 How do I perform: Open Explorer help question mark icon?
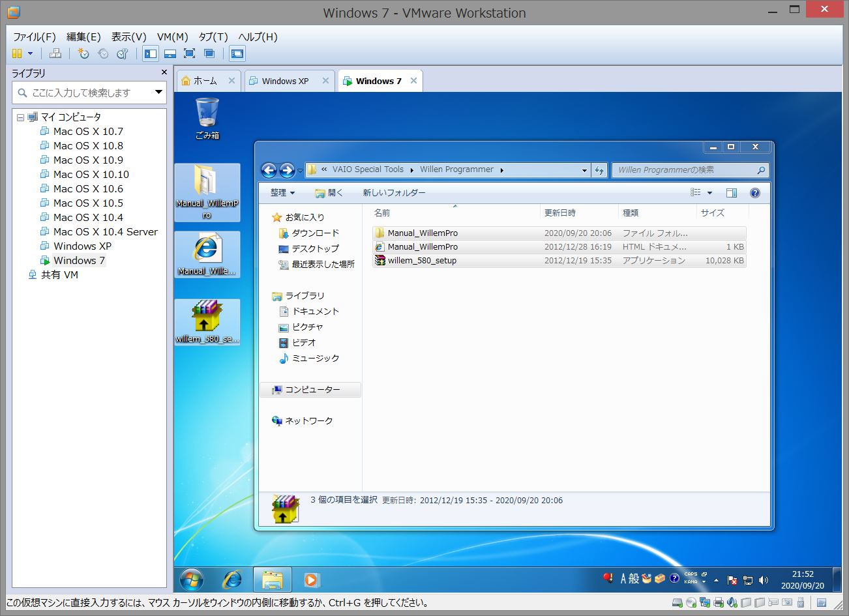point(755,192)
